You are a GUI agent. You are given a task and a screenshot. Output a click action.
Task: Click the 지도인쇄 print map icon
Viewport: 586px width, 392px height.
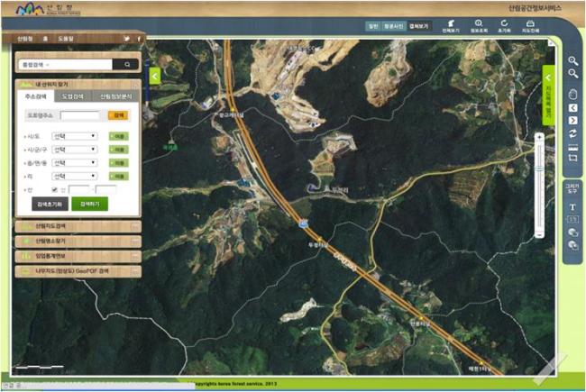[530, 26]
